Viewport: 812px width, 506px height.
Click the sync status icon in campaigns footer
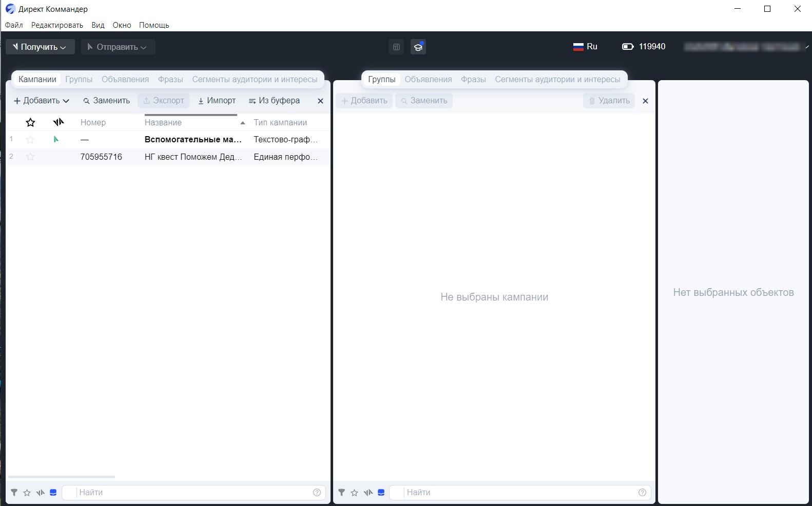click(x=40, y=492)
